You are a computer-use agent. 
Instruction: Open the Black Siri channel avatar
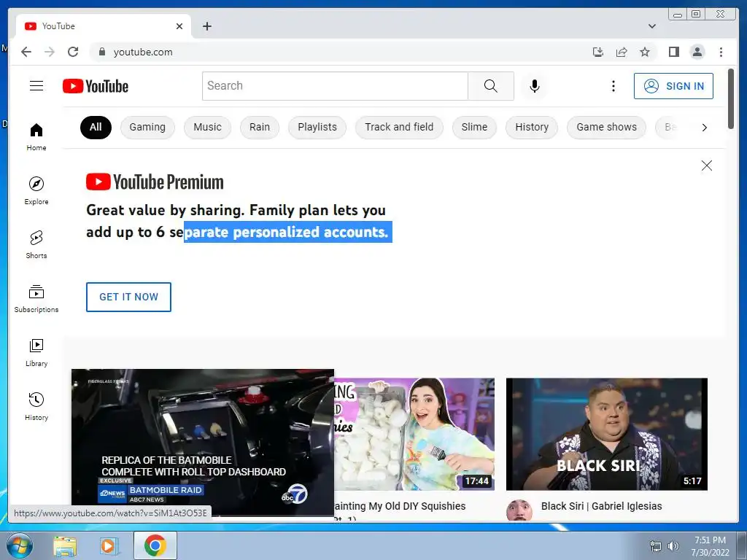pyautogui.click(x=519, y=510)
